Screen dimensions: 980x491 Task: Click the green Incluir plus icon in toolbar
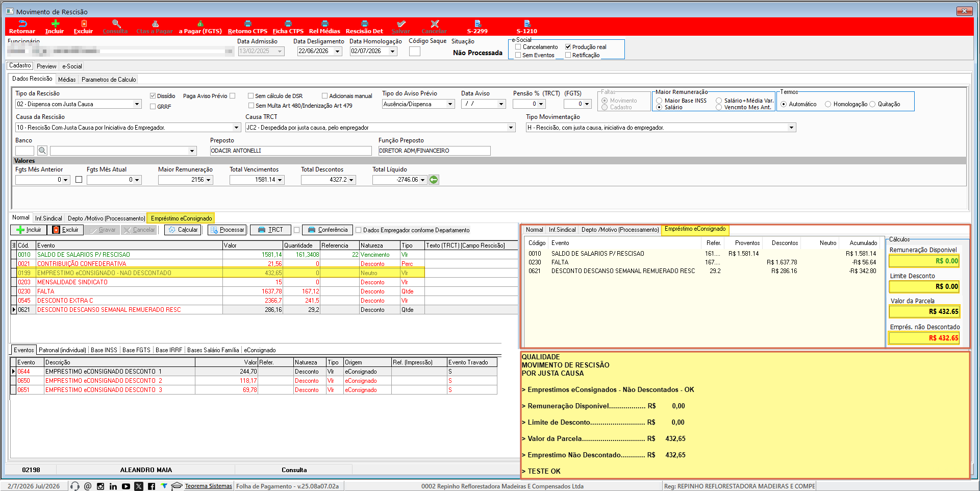click(56, 23)
